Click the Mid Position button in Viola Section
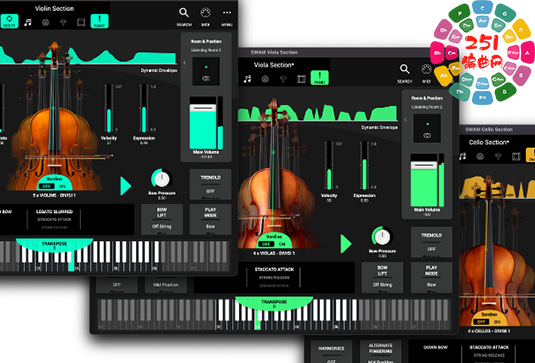The width and height of the screenshot is (535, 363). click(165, 285)
